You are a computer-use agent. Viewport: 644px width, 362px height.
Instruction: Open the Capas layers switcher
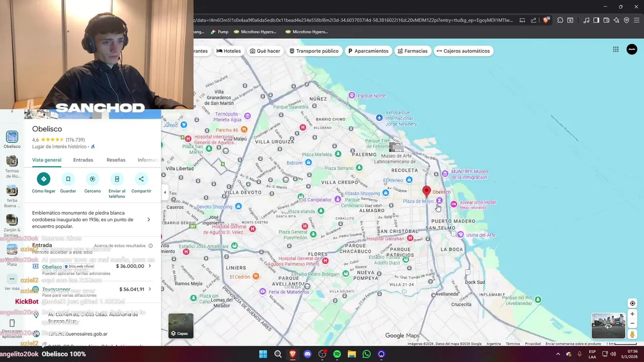coord(181,326)
